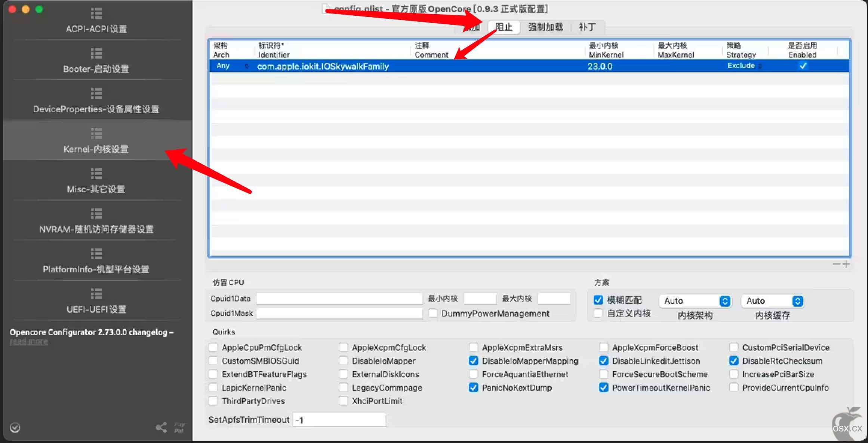Screen dimensions: 868x443
Task: Open the NVRAM-随机访问存储器设置 section
Action: pos(96,221)
